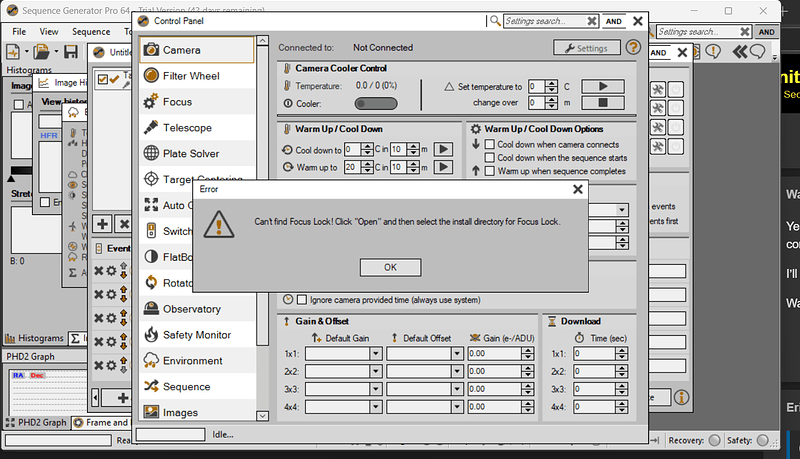Click Set temperature to stepper
Viewport: 800px width, 459px height.
pos(551,86)
